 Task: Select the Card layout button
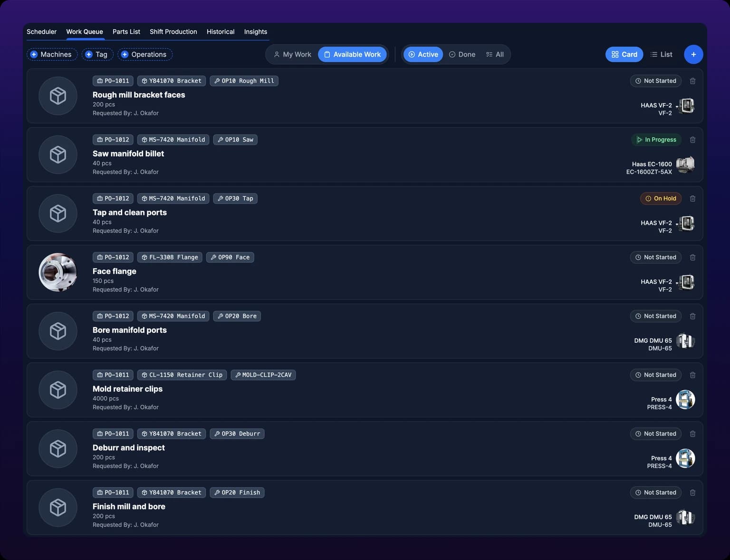[624, 54]
